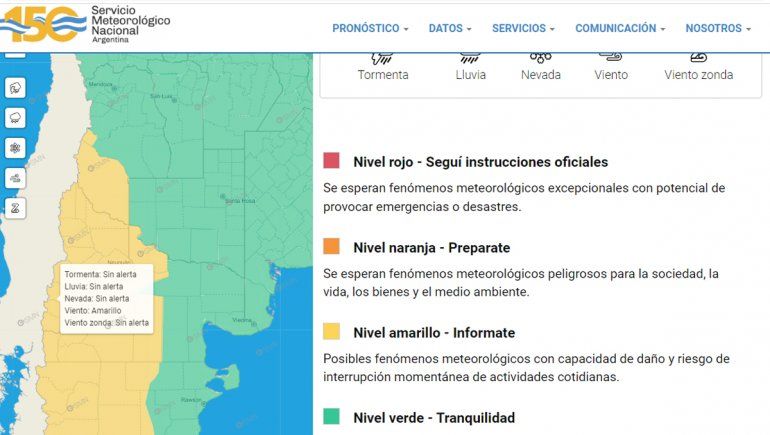
Task: Click the red level color swatch
Action: coord(332,161)
